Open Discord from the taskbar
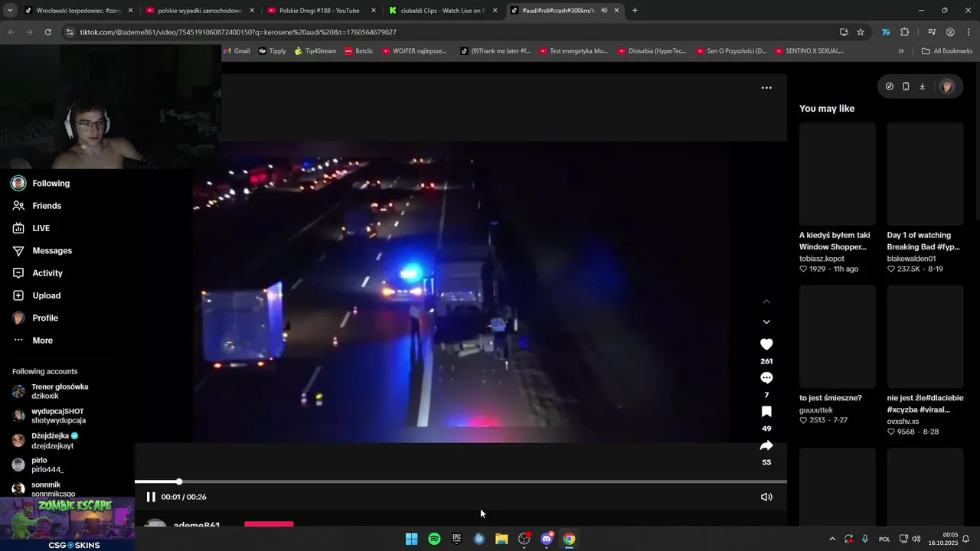Screen dimensions: 980x551 [x=547, y=539]
